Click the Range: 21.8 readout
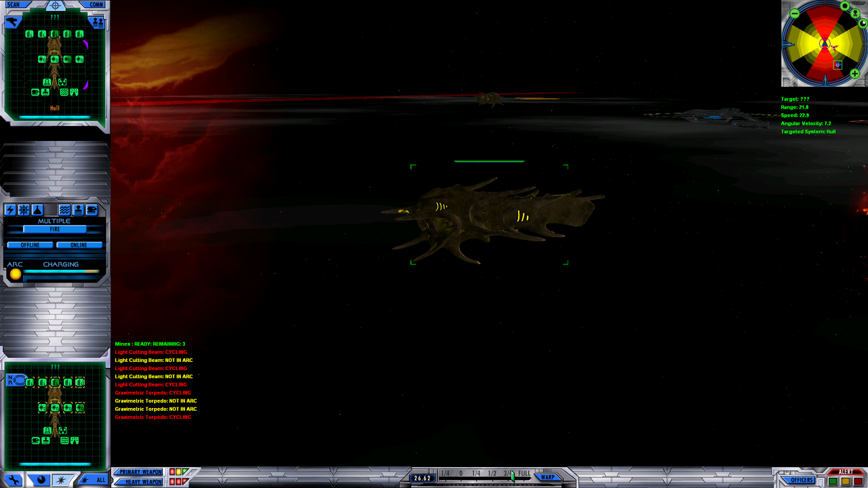Viewport: 868px width, 488px height. (x=795, y=107)
